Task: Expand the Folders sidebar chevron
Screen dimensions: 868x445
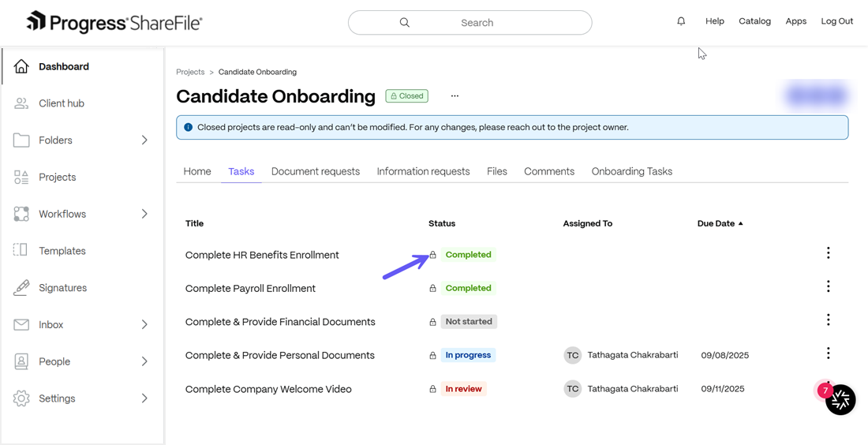Action: [144, 140]
